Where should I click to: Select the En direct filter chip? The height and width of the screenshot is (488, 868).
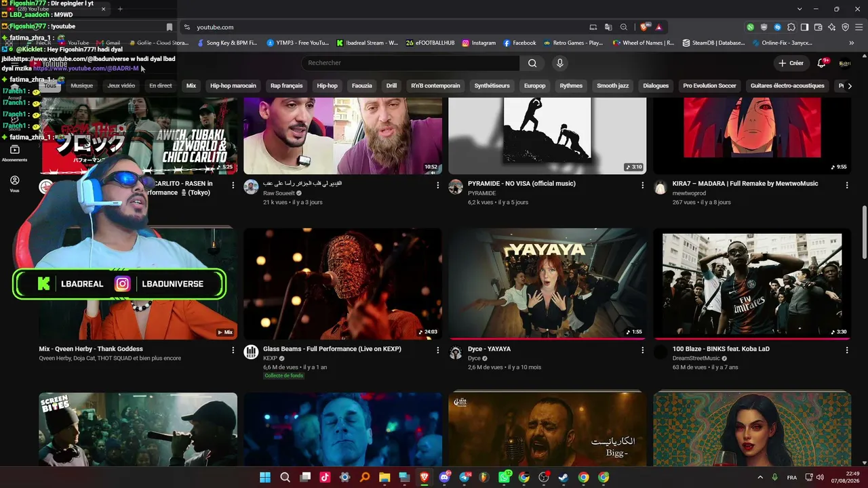click(x=161, y=86)
